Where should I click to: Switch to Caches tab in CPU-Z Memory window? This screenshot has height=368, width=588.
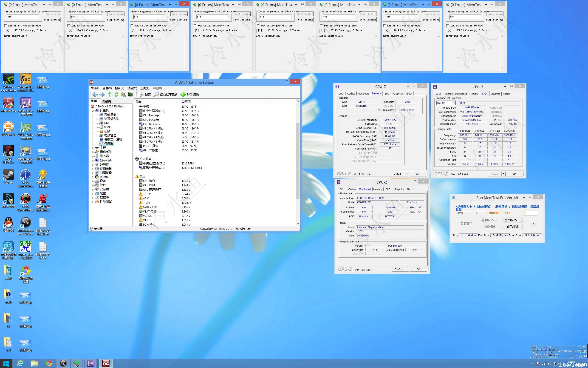[x=351, y=94]
